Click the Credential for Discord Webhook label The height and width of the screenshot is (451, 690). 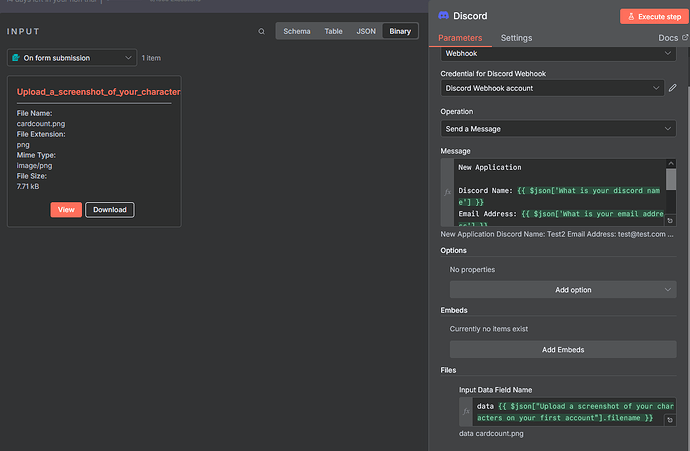(x=493, y=73)
